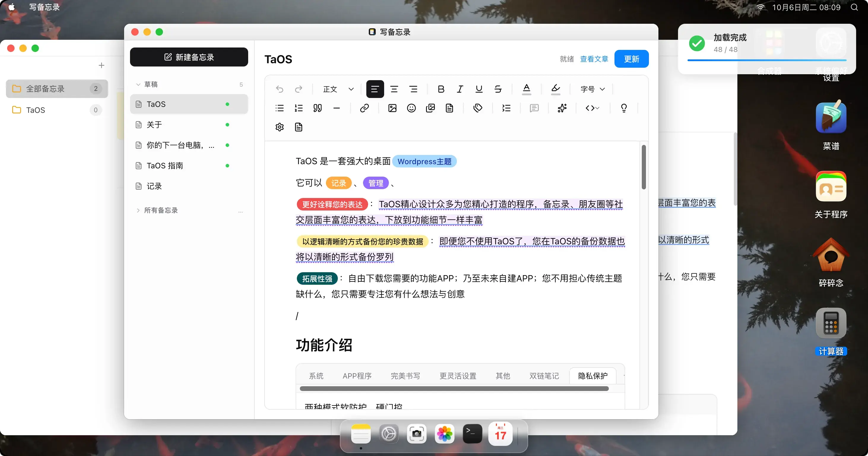Open the 查看文章 link
The width and height of the screenshot is (868, 456).
594,59
